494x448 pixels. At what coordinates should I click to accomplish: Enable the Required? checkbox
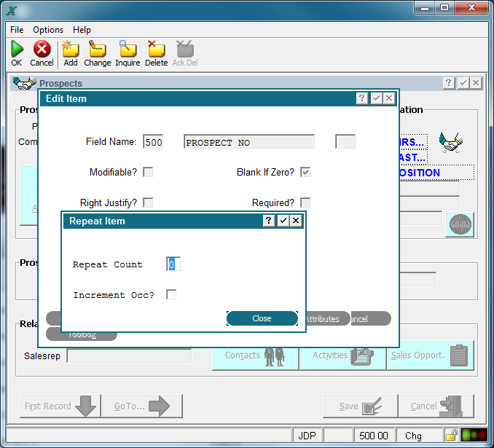[305, 203]
